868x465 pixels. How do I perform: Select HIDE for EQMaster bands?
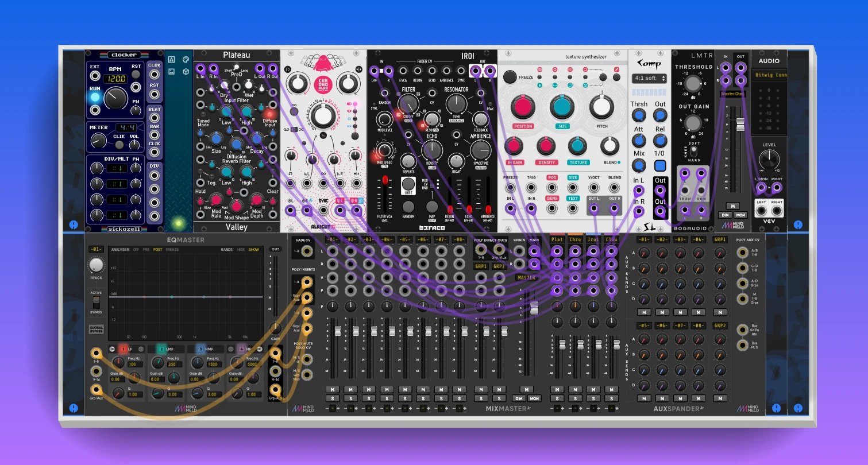(241, 250)
